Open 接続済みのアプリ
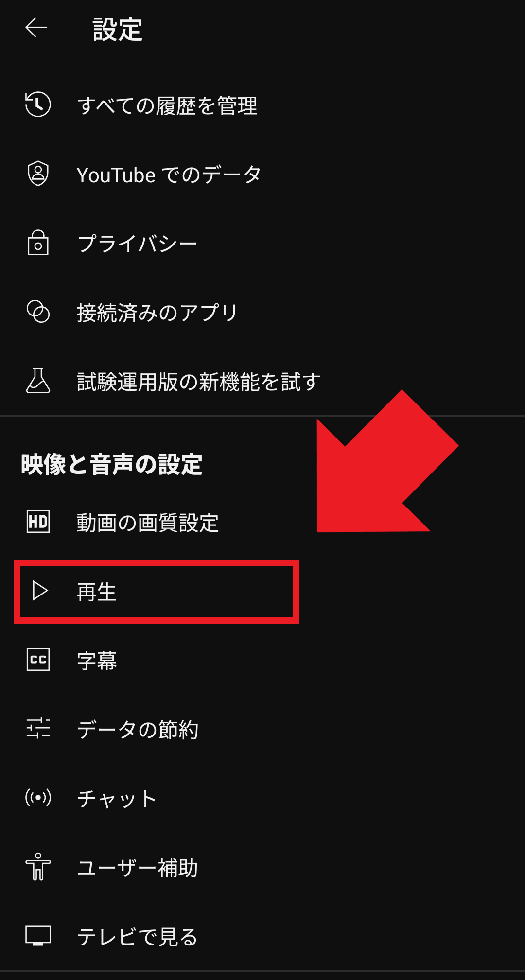This screenshot has height=980, width=525. (x=262, y=312)
